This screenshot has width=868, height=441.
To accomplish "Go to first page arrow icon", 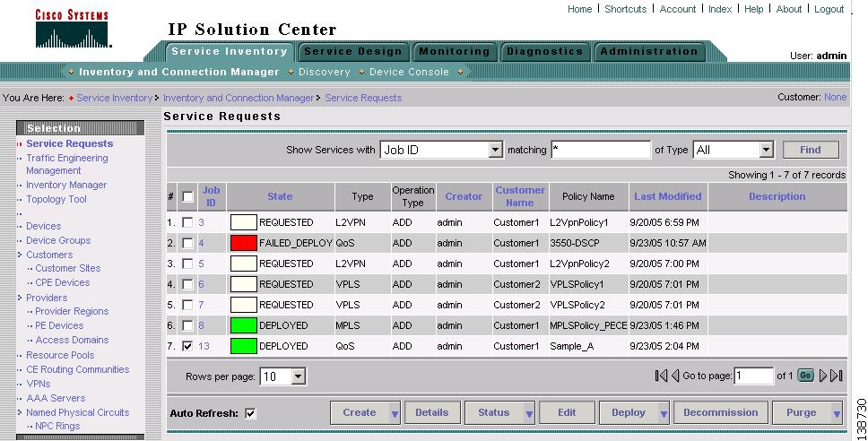I will click(661, 376).
